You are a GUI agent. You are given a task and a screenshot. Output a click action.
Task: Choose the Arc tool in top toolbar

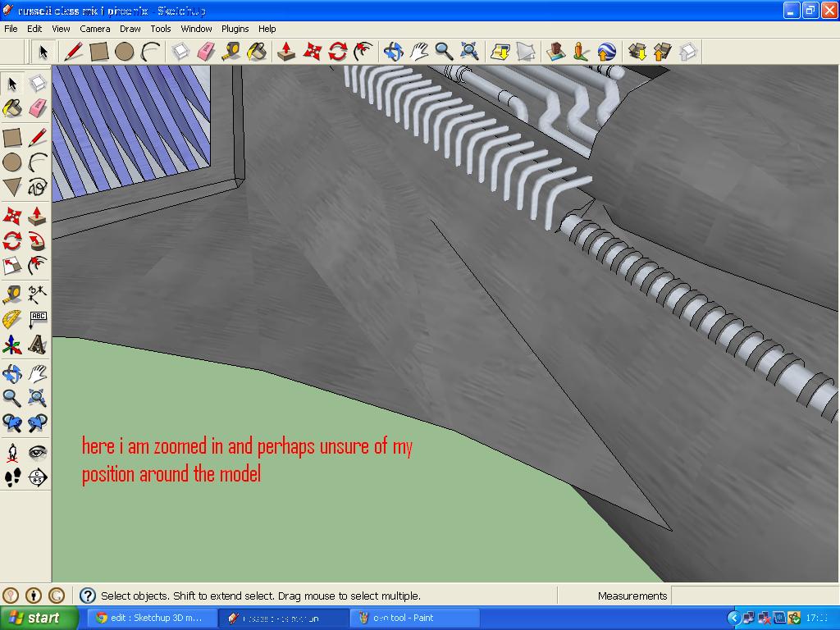[x=150, y=52]
